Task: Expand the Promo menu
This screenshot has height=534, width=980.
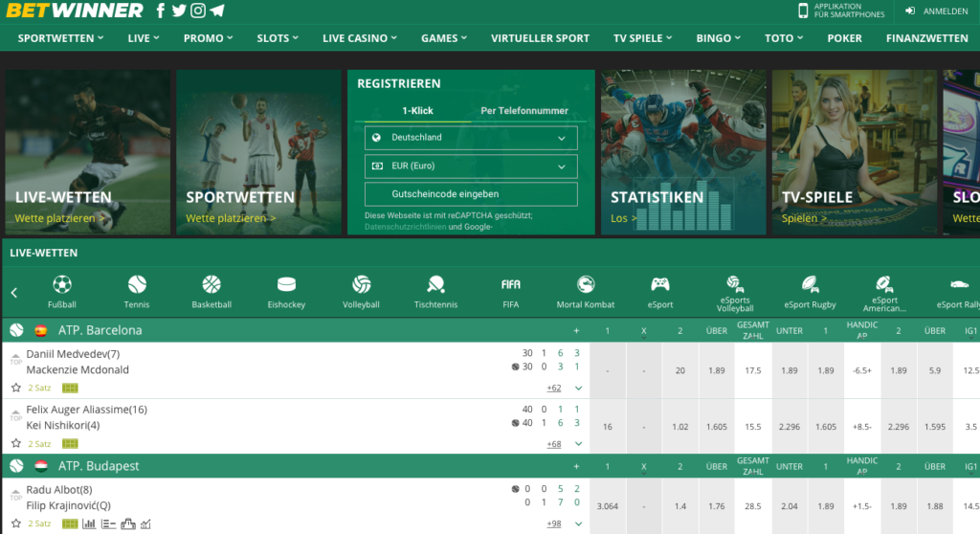Action: coord(208,38)
